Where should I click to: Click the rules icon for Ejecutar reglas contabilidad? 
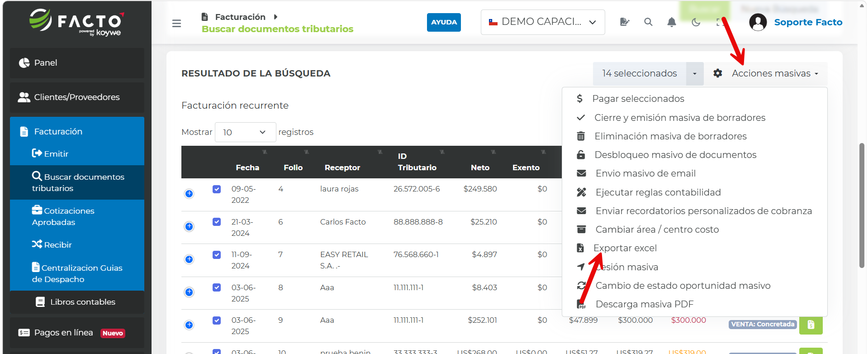[x=581, y=192]
